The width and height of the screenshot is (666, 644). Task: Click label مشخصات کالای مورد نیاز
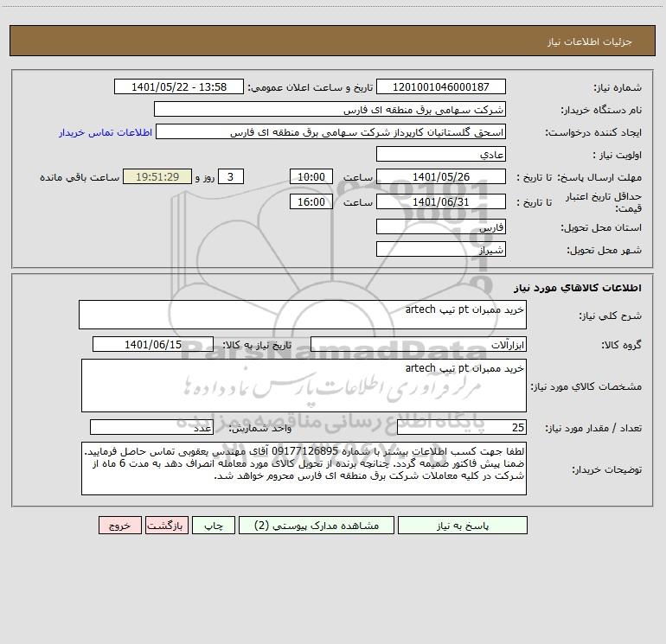pyautogui.click(x=586, y=386)
